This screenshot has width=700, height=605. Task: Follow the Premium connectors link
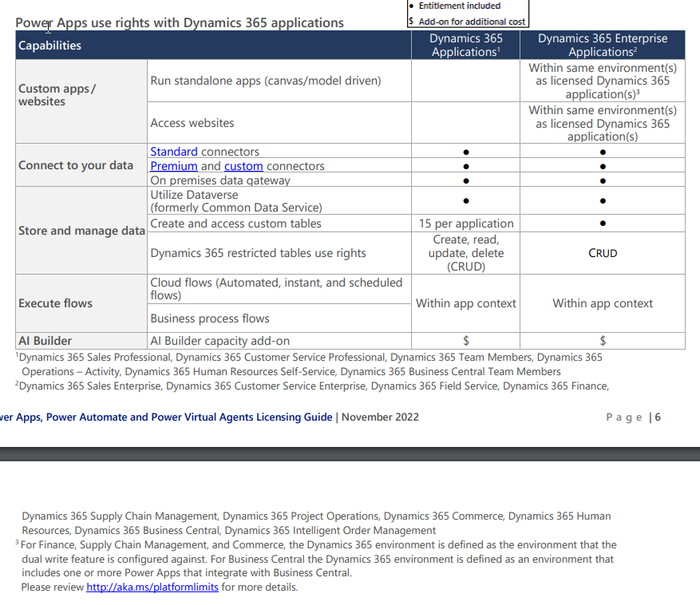coord(174,166)
